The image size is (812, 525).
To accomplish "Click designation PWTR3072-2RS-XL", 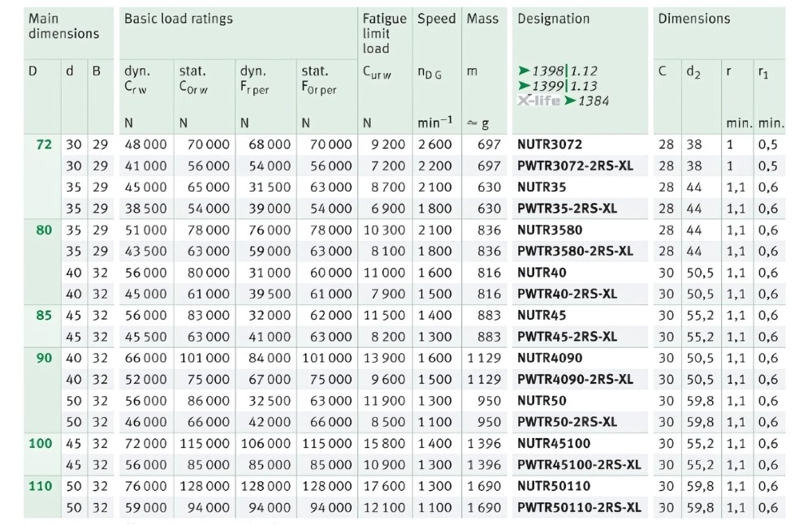I will pos(575,166).
